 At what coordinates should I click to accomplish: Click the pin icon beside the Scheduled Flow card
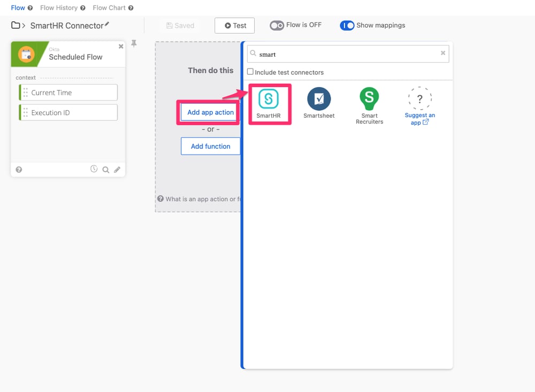[134, 44]
